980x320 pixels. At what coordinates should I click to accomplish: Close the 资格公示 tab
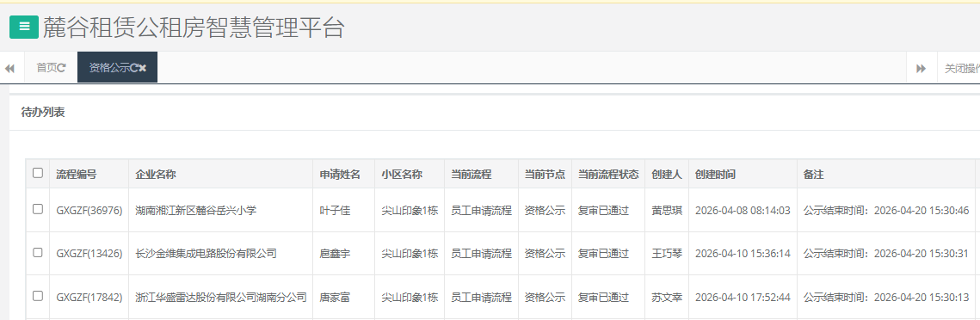[143, 68]
